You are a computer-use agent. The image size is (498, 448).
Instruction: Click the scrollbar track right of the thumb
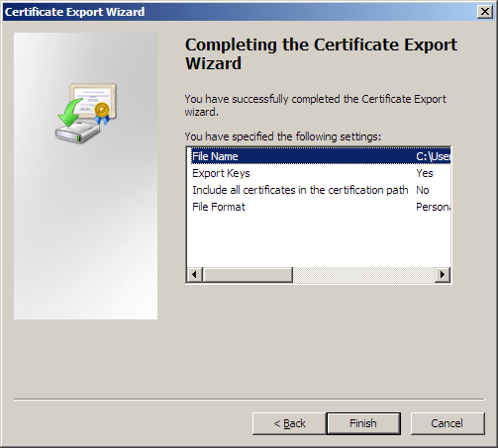click(363, 274)
